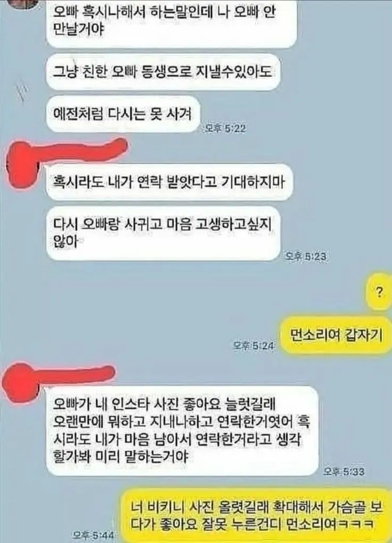Tap the 오후 5:23 timestamp
Image resolution: width=392 pixels, height=543 pixels.
click(305, 256)
